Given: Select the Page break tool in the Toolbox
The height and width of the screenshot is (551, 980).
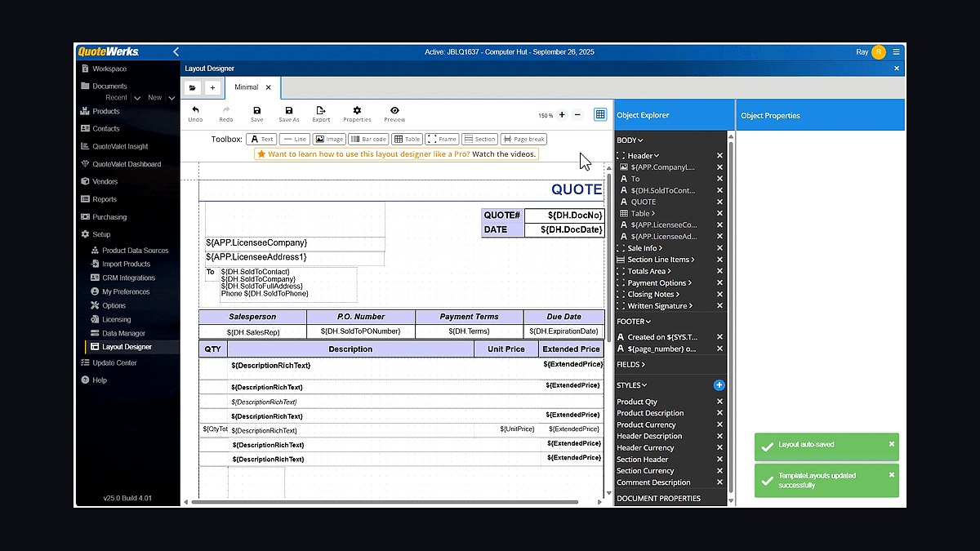Looking at the screenshot, I should pyautogui.click(x=523, y=139).
